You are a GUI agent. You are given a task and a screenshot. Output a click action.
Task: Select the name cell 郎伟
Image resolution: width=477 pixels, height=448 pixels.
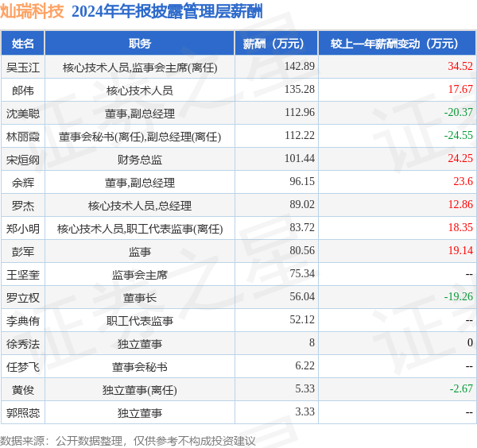point(23,91)
